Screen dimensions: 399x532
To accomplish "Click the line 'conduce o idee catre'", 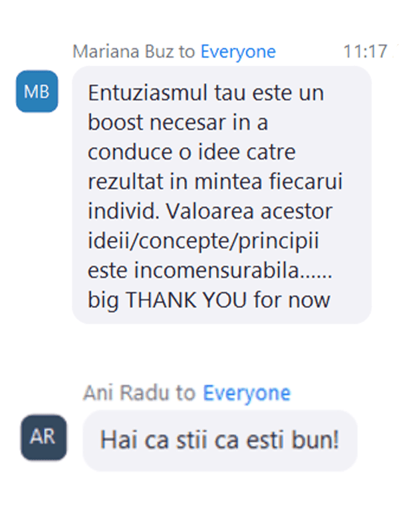I will click(x=192, y=152).
